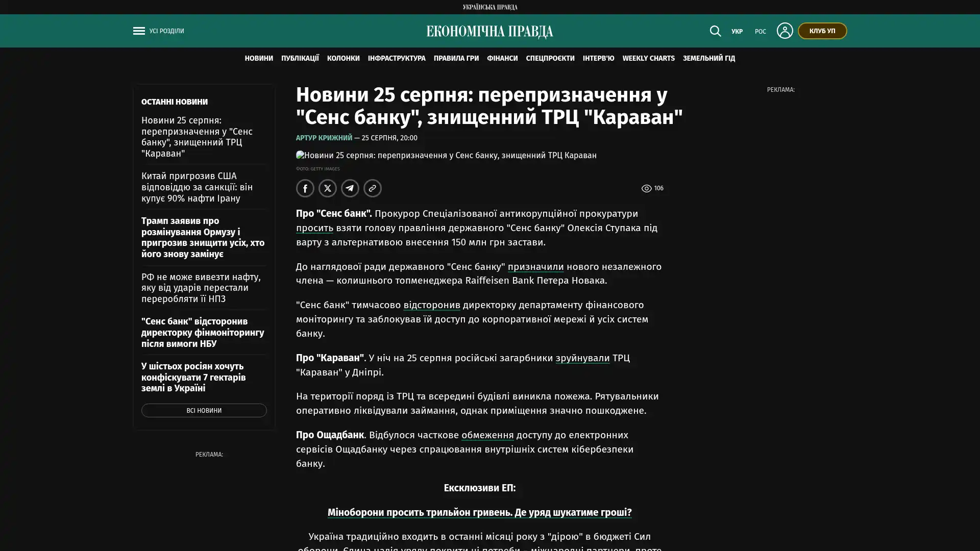Screen dimensions: 980x551
Task: Open the user account icon
Action: click(785, 31)
